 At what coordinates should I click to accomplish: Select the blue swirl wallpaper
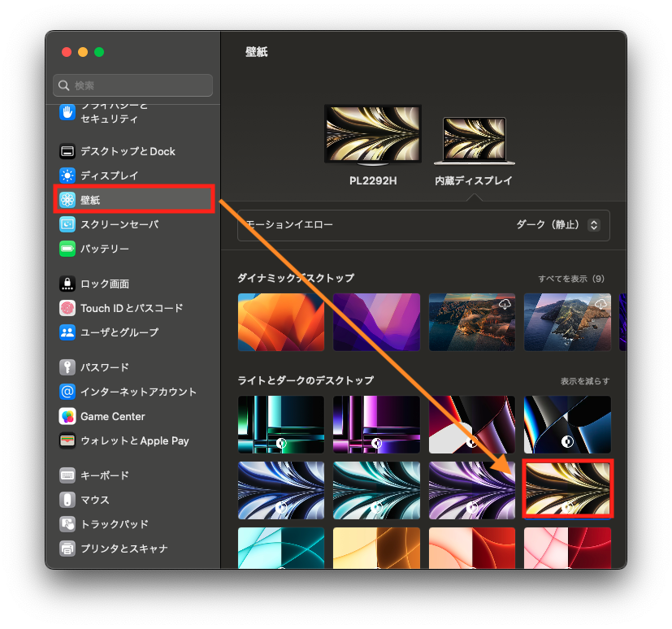click(x=281, y=490)
